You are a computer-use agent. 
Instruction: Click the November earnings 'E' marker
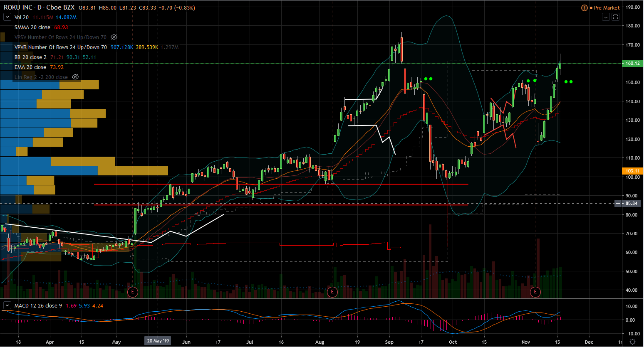(535, 292)
